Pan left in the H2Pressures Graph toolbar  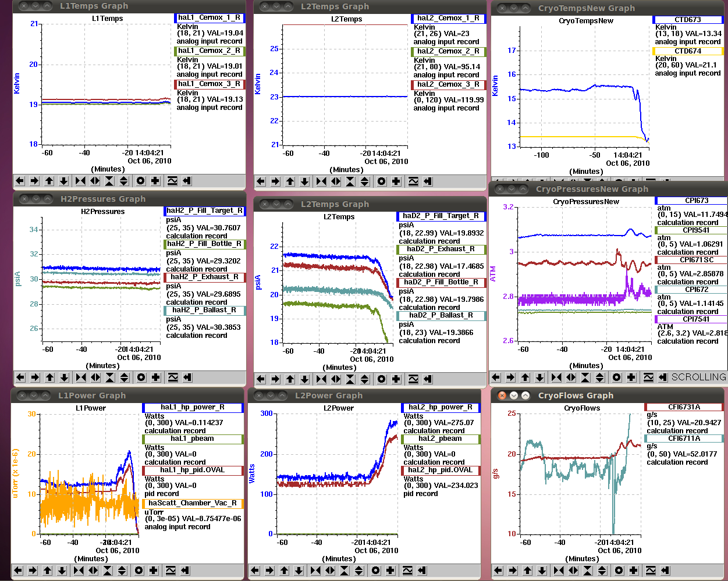pos(20,377)
